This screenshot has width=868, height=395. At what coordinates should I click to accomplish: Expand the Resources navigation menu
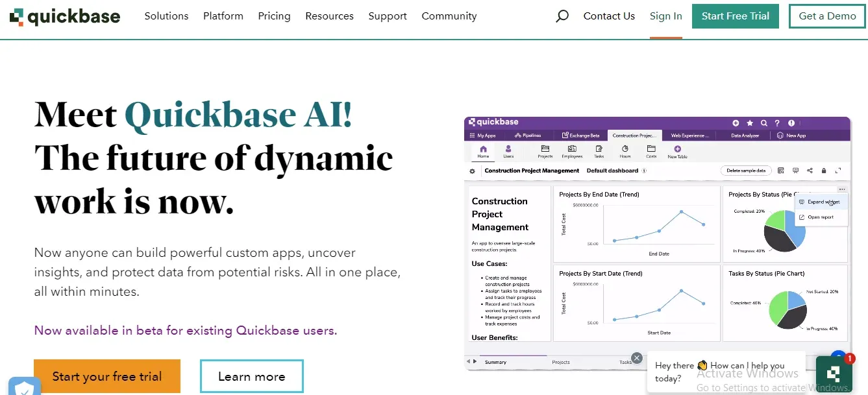click(329, 16)
